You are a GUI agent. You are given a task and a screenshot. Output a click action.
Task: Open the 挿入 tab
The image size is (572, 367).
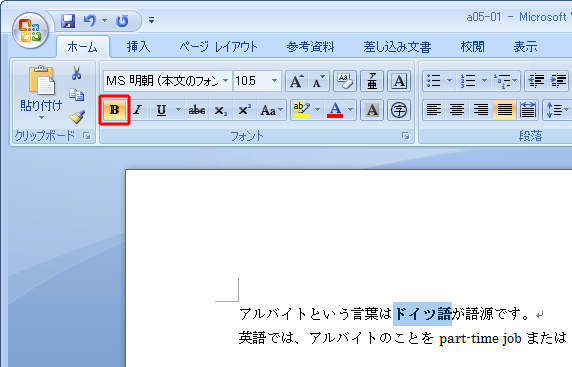click(x=138, y=47)
